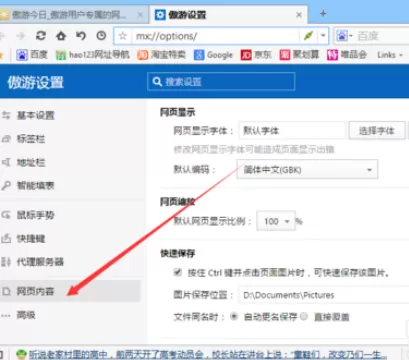Image resolution: width=409 pixels, height=360 pixels.
Task: Click the green face icon in status bar
Action: 21,354
